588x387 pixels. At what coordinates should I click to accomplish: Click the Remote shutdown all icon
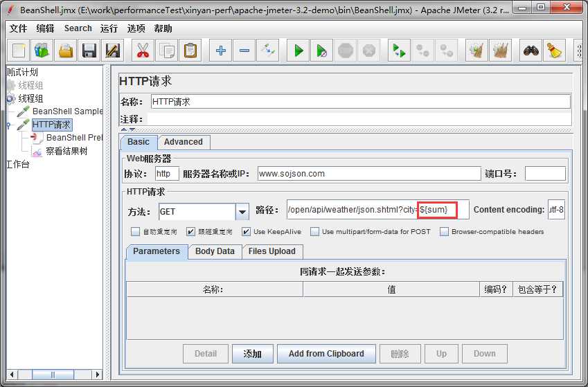click(x=446, y=51)
